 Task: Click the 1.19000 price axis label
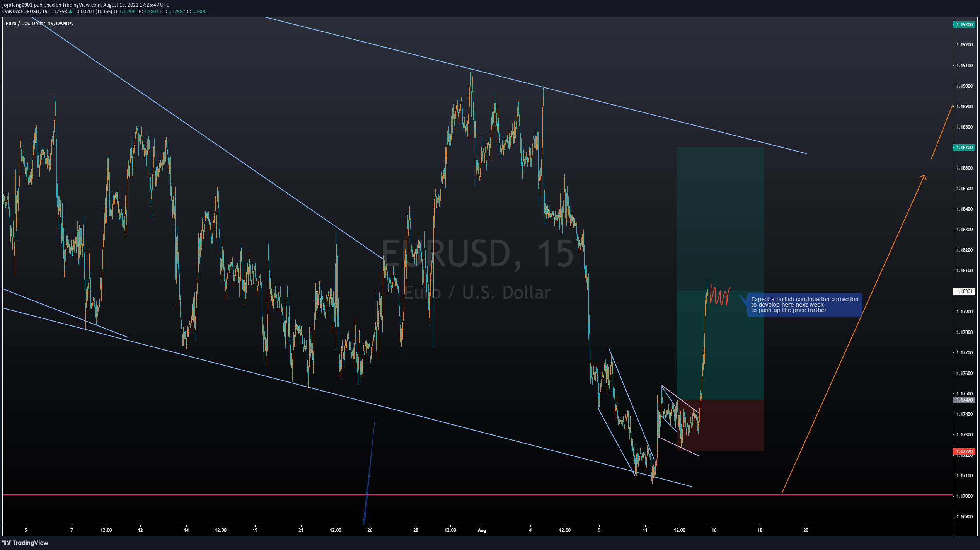click(964, 86)
